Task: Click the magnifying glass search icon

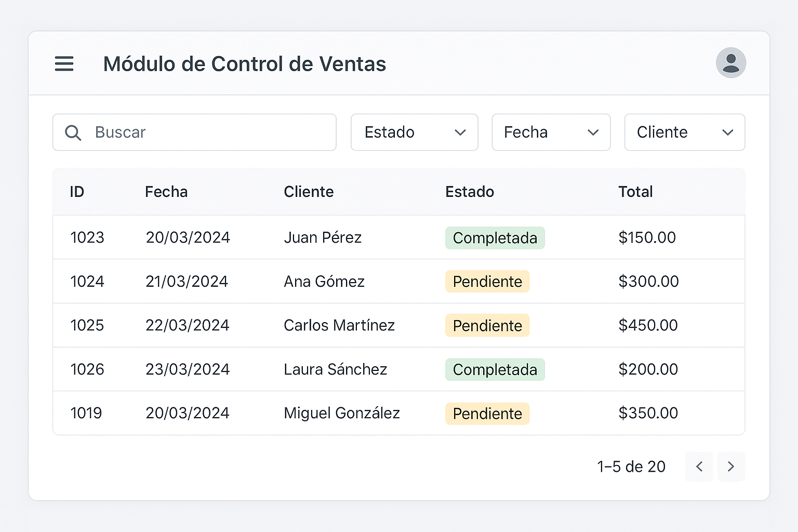Action: coord(73,132)
